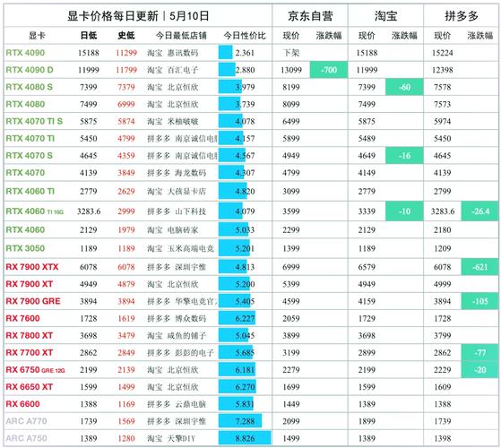Click the green -20 price change cell
Image resolution: width=501 pixels, height=448 pixels.
coord(479,370)
